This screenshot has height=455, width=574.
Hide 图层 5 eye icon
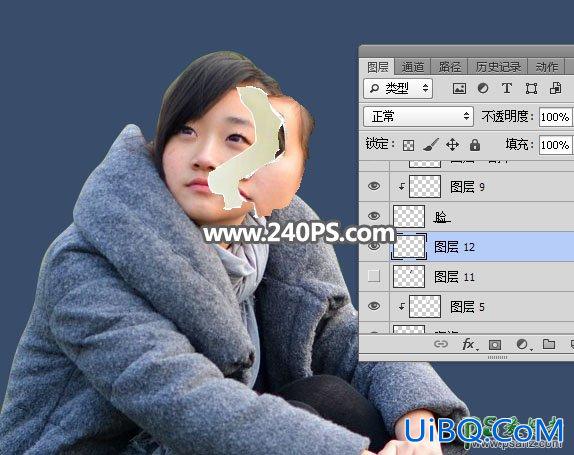coord(374,306)
